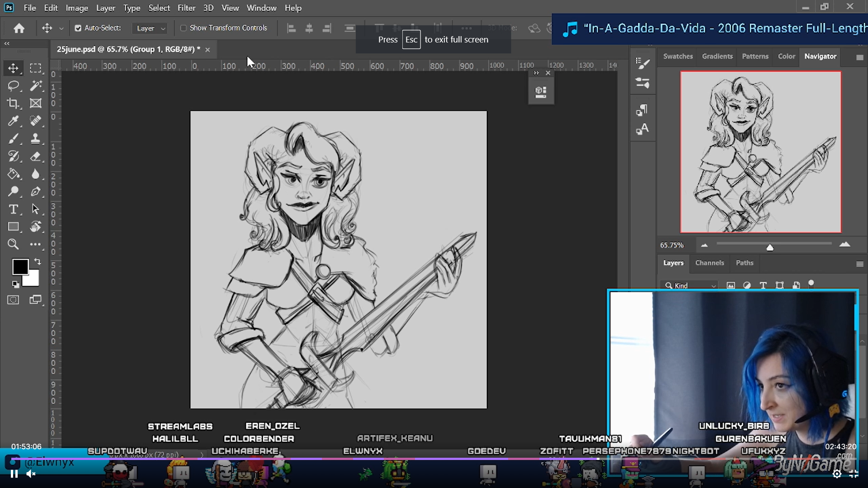Expand the floating panel double chevron
Screen dimensions: 868x488
point(536,73)
